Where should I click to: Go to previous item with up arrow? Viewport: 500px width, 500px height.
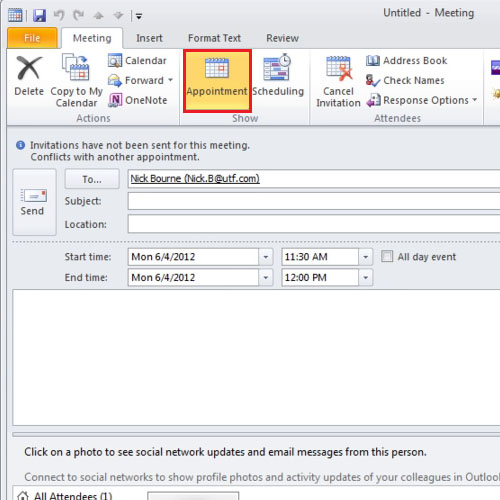[x=98, y=15]
